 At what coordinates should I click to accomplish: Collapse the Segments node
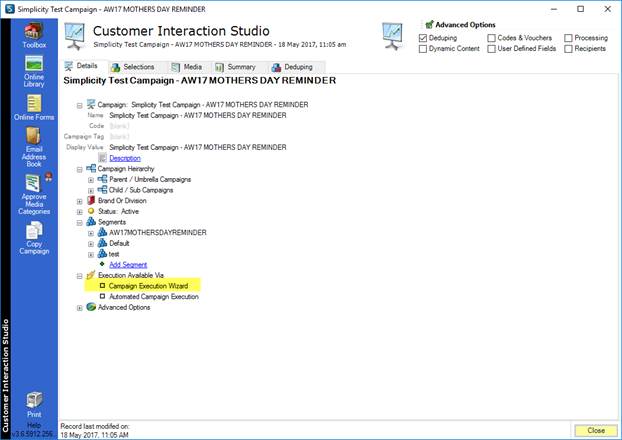click(x=79, y=223)
